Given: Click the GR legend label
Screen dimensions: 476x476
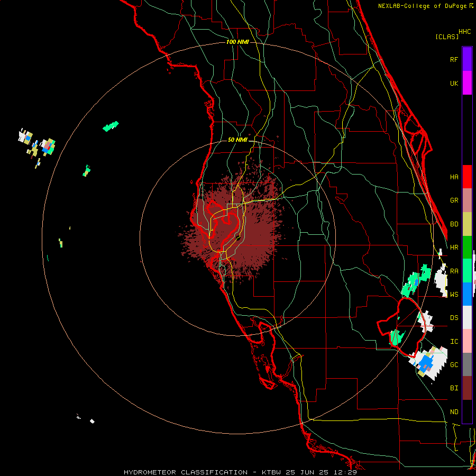Looking at the screenshot, I should 454,200.
